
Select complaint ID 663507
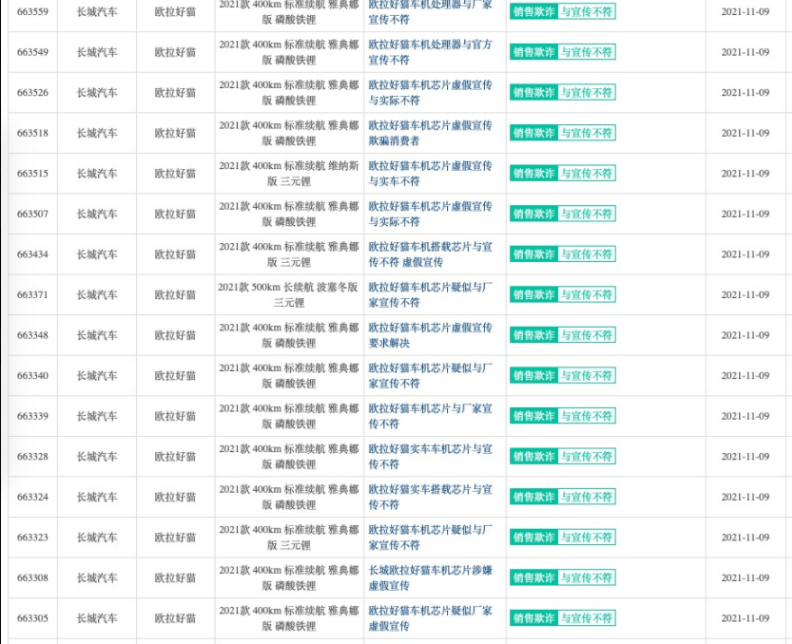tap(33, 214)
